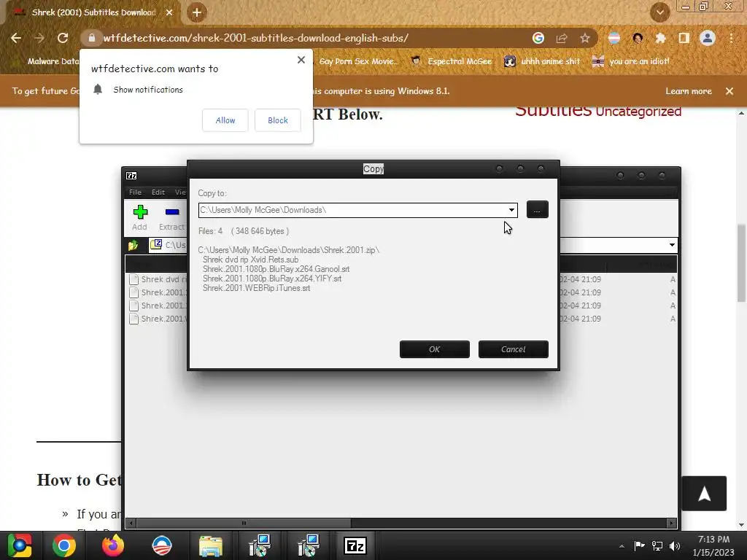Open the tab search dropdown
The height and width of the screenshot is (560, 747).
[660, 12]
